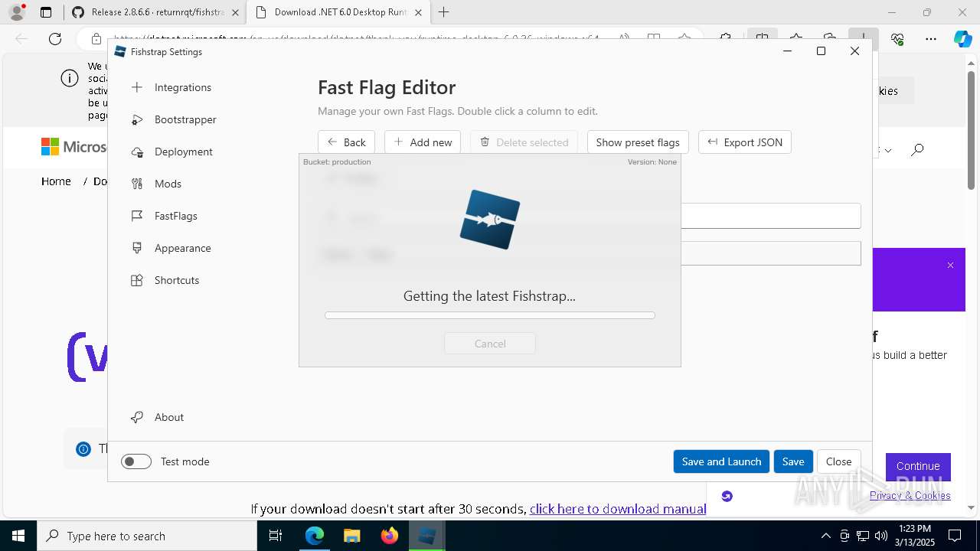The image size is (980, 551).
Task: Show hidden system tray icons
Action: tap(825, 536)
